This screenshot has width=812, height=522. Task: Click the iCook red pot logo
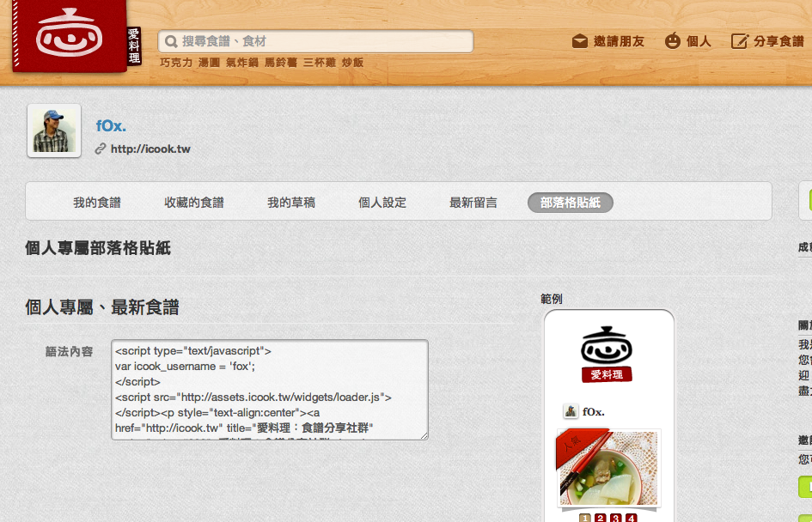70,34
